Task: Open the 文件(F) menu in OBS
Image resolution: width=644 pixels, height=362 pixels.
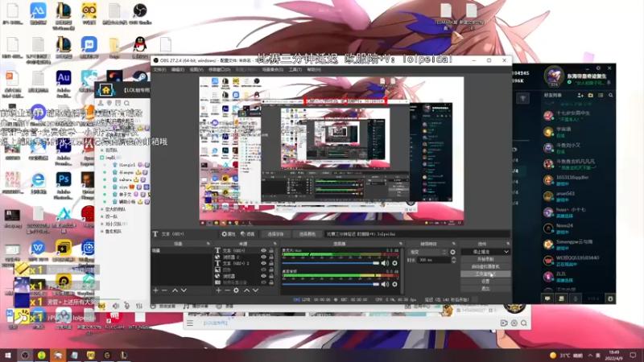Action: click(159, 70)
